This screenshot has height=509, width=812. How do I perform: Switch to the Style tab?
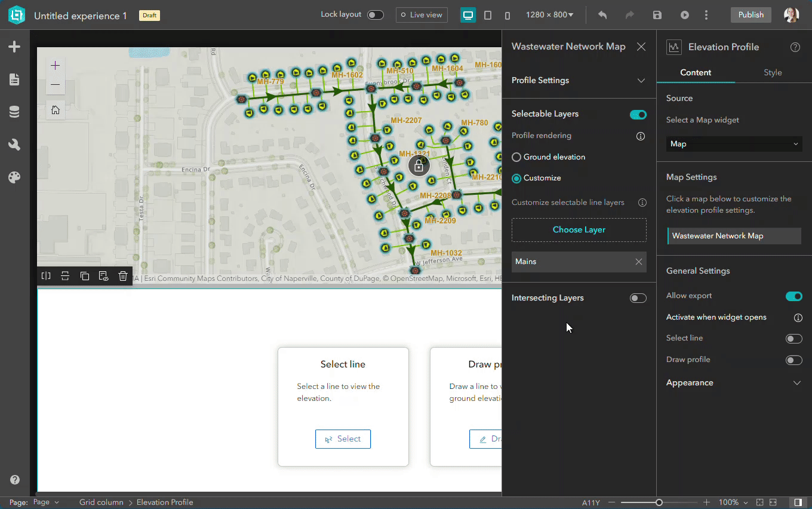click(773, 73)
